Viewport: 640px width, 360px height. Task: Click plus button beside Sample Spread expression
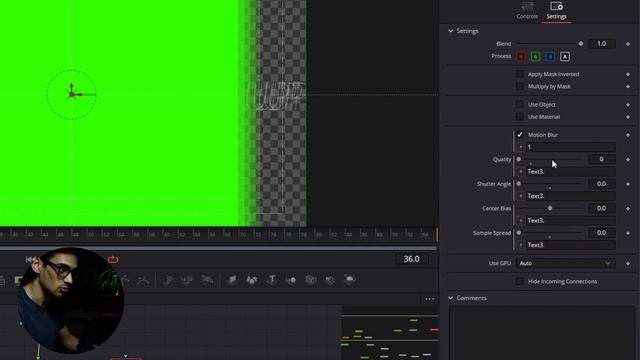coord(520,245)
